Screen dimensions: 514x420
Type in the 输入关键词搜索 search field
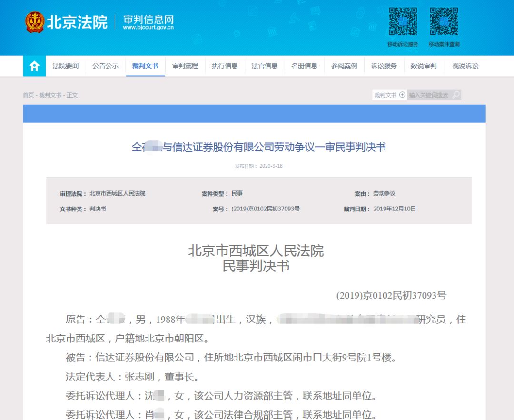(x=428, y=95)
